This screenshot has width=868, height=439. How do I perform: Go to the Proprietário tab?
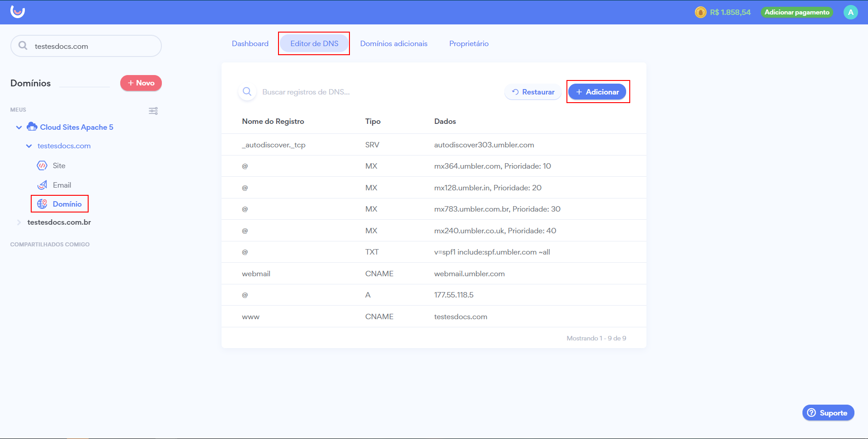[468, 43]
